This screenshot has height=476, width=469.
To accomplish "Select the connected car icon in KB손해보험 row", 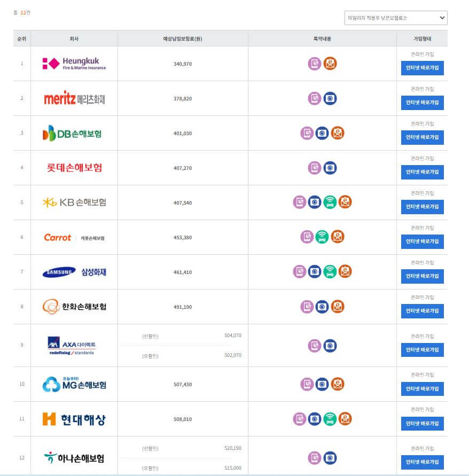I will pyautogui.click(x=329, y=202).
